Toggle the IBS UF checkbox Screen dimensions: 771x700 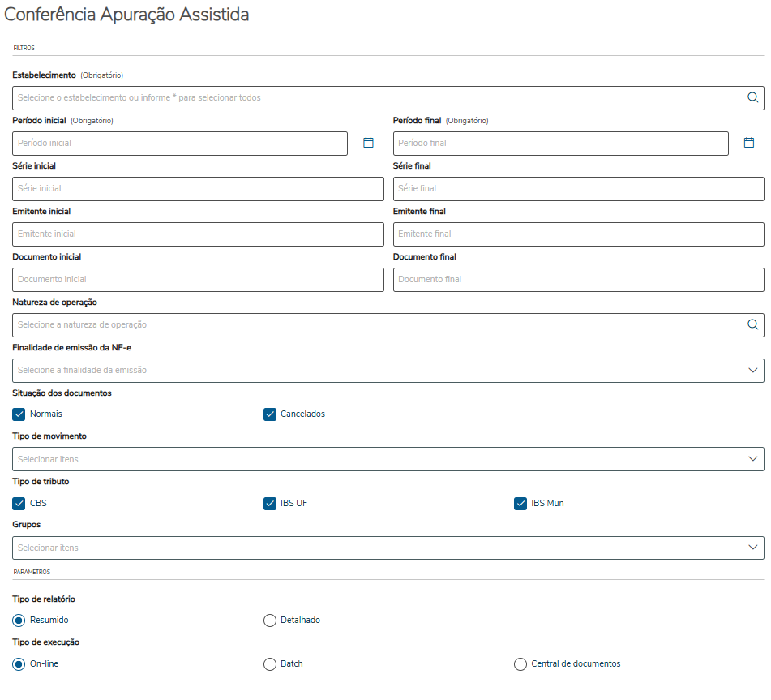(270, 503)
